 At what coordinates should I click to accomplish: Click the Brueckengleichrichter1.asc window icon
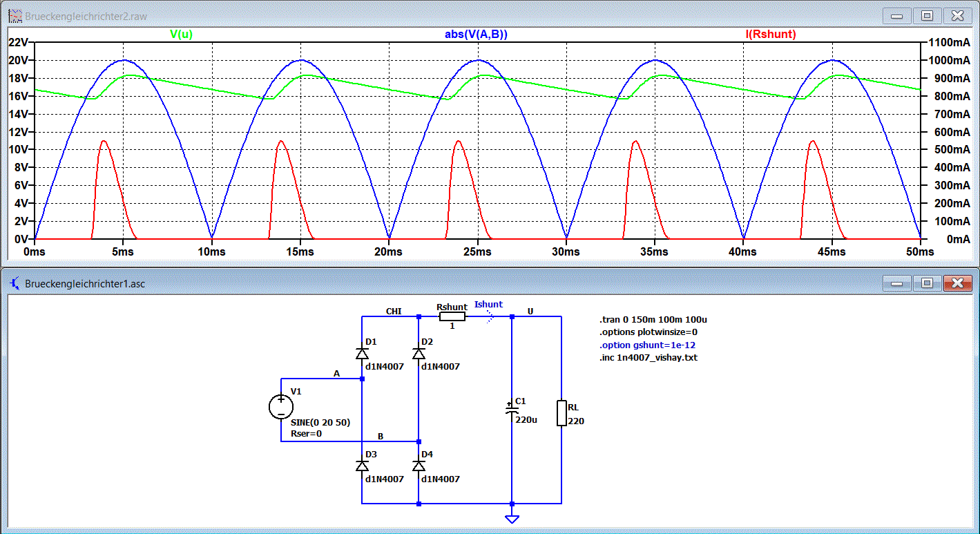click(x=15, y=283)
